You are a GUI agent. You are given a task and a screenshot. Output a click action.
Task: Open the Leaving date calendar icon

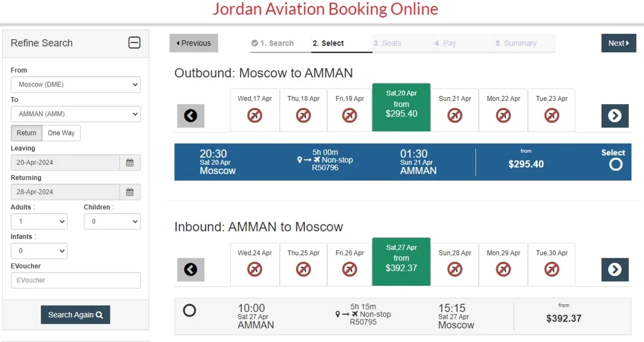(130, 163)
